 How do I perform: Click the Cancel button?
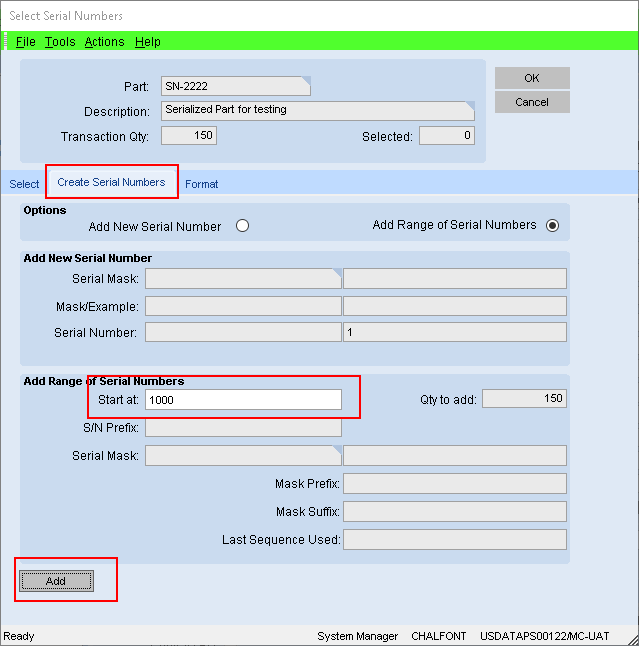(x=532, y=102)
